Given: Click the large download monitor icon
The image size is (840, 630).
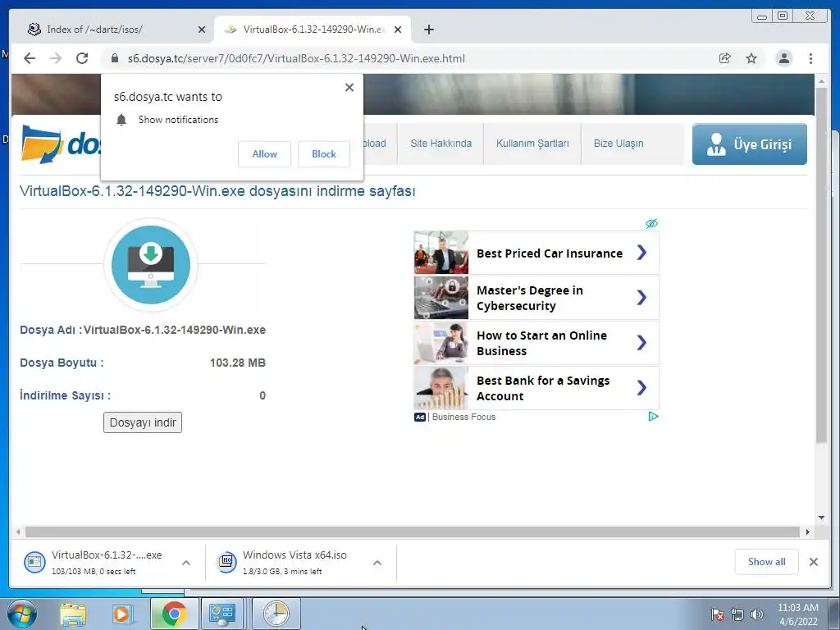Looking at the screenshot, I should pos(151,265).
